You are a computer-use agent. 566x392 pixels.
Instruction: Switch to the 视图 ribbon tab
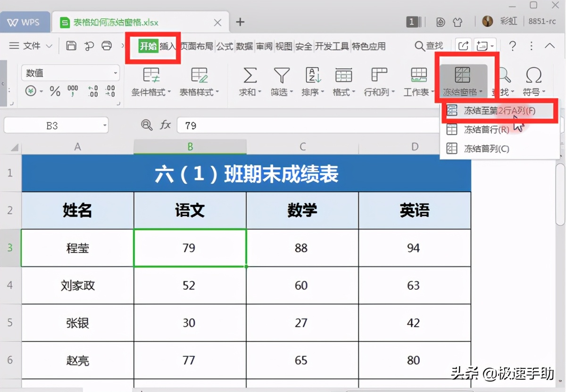284,46
